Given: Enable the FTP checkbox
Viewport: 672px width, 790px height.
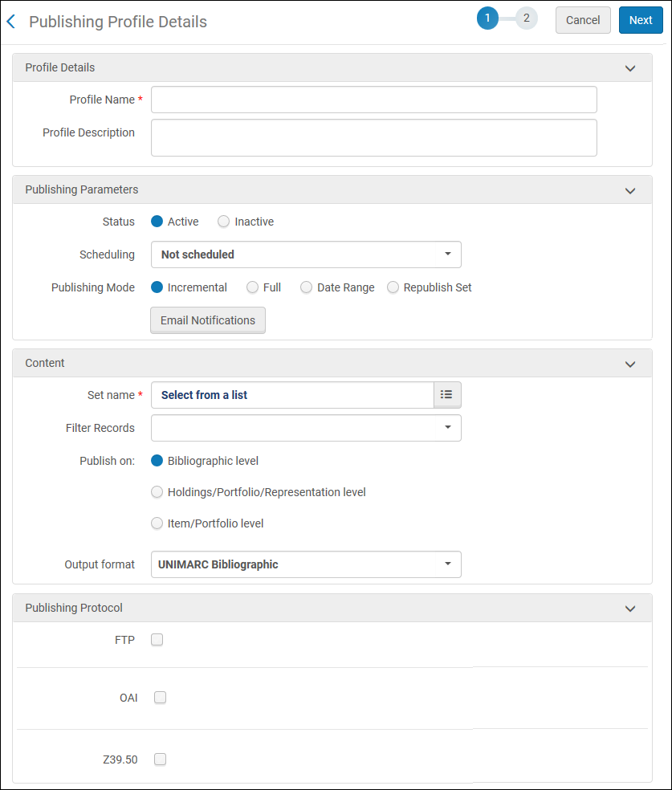Looking at the screenshot, I should [157, 640].
